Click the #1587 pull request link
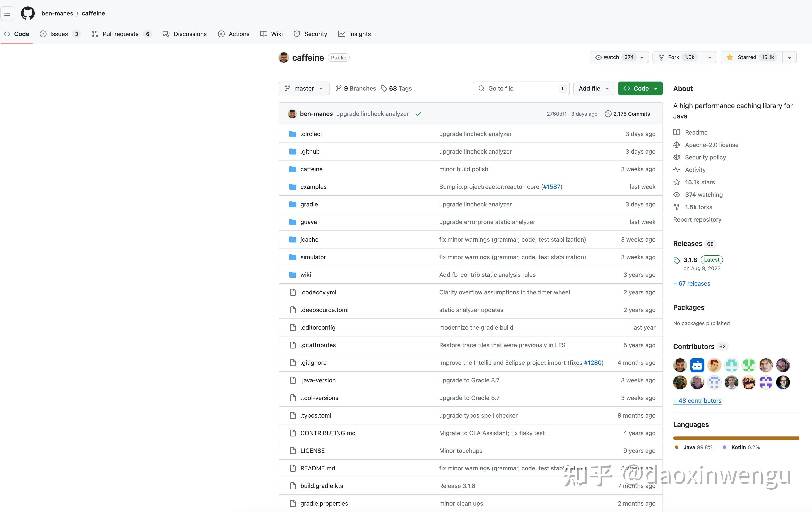The height and width of the screenshot is (512, 812). pyautogui.click(x=551, y=187)
